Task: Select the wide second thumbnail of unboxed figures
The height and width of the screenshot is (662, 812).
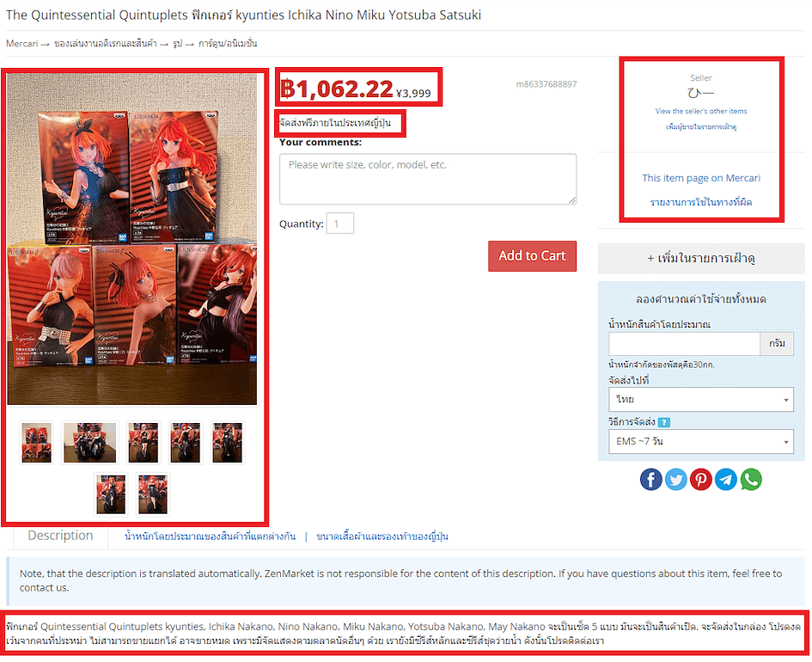Action: click(x=89, y=443)
